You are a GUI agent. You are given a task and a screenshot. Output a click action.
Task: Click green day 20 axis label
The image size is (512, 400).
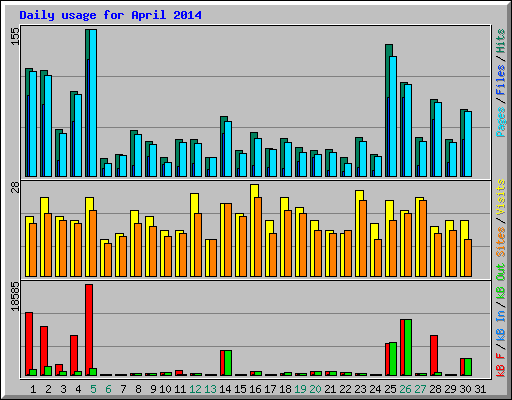(x=315, y=389)
